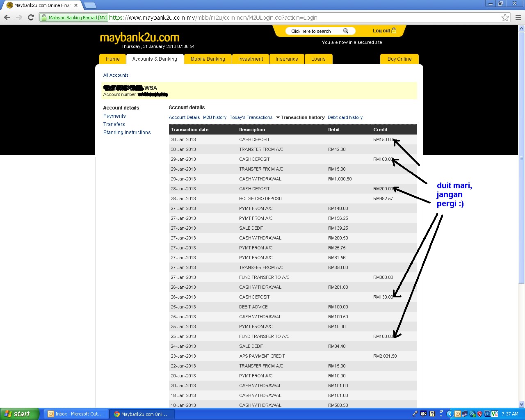Open the Windows Start button

point(19,414)
